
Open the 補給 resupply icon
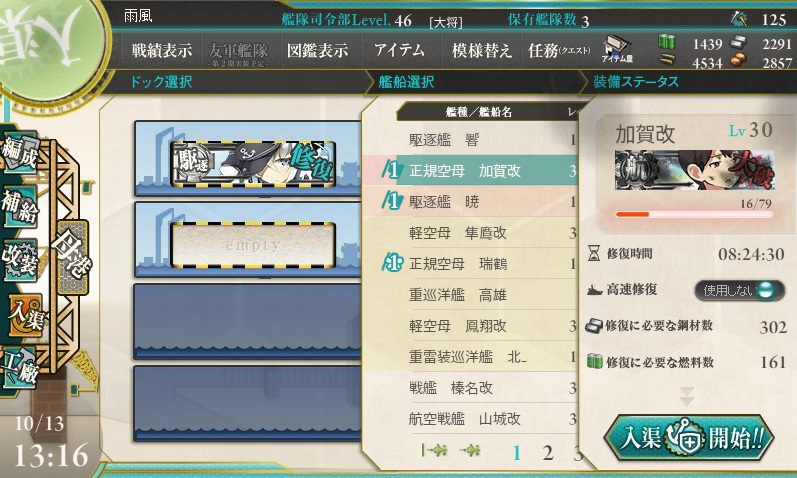(19, 205)
